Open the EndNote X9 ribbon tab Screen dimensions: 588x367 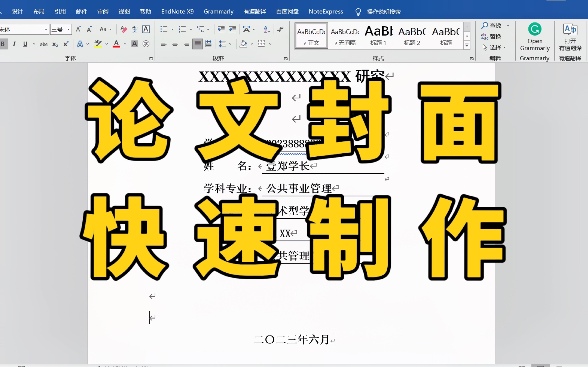click(177, 11)
